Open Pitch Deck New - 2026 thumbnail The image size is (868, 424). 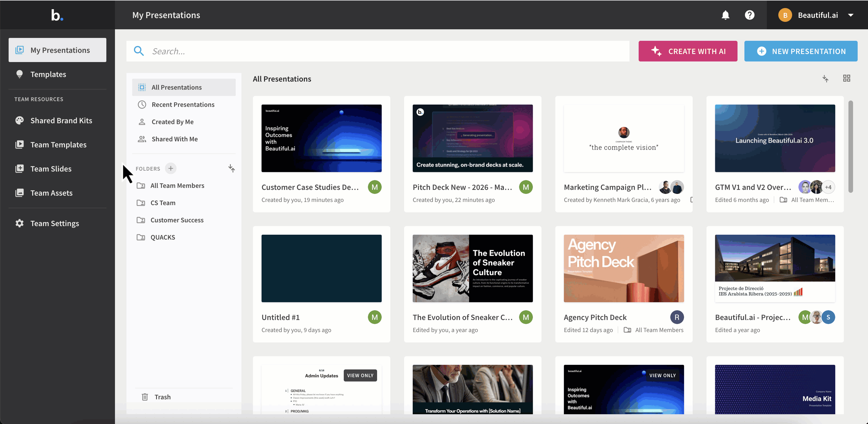click(473, 138)
